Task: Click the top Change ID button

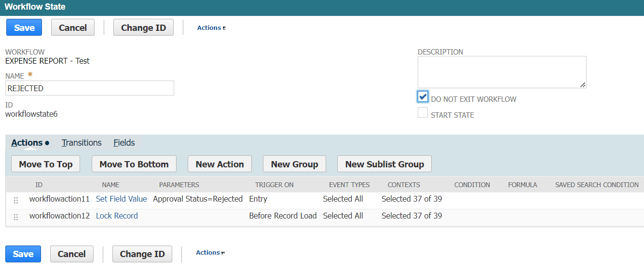Action: coord(143,27)
